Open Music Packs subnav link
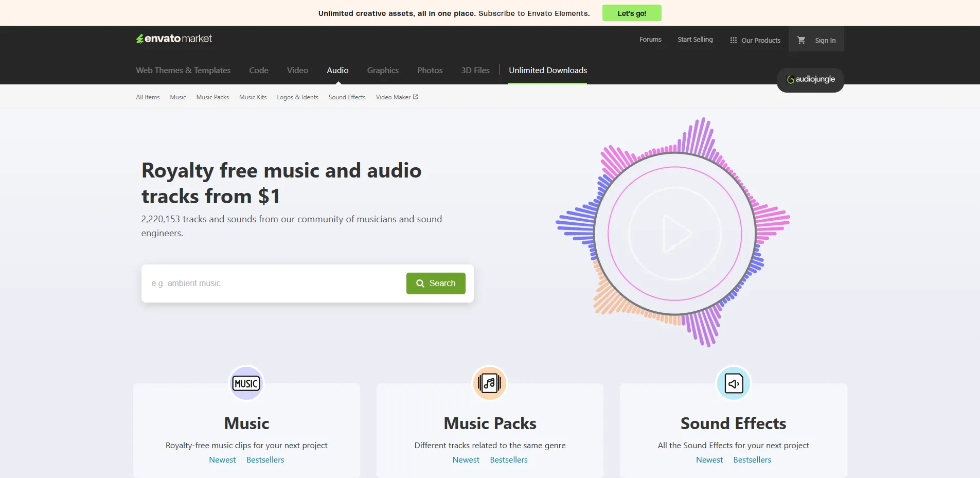Image resolution: width=980 pixels, height=478 pixels. [212, 97]
